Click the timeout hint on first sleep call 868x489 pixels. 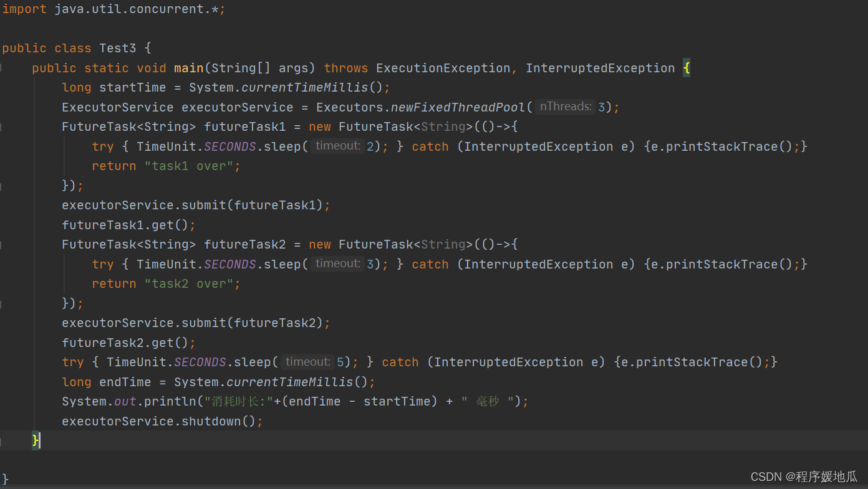tap(337, 146)
